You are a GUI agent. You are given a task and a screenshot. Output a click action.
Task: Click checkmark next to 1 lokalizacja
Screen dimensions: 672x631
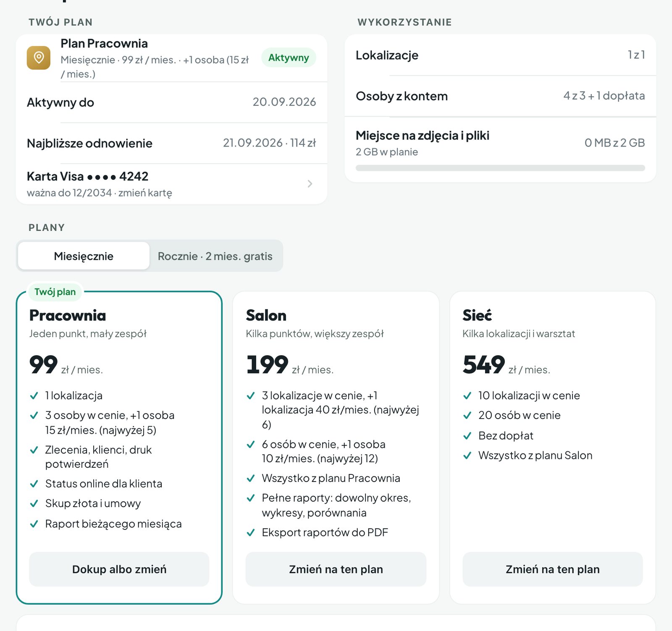point(34,396)
